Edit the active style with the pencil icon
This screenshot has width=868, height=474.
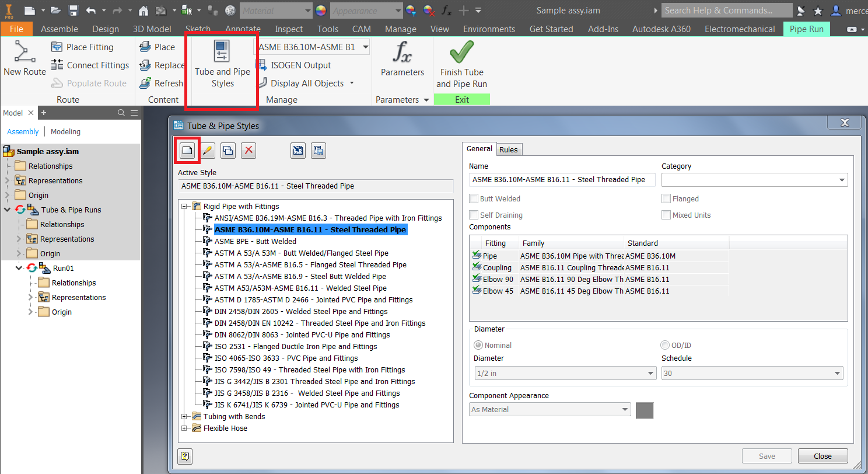coord(207,150)
